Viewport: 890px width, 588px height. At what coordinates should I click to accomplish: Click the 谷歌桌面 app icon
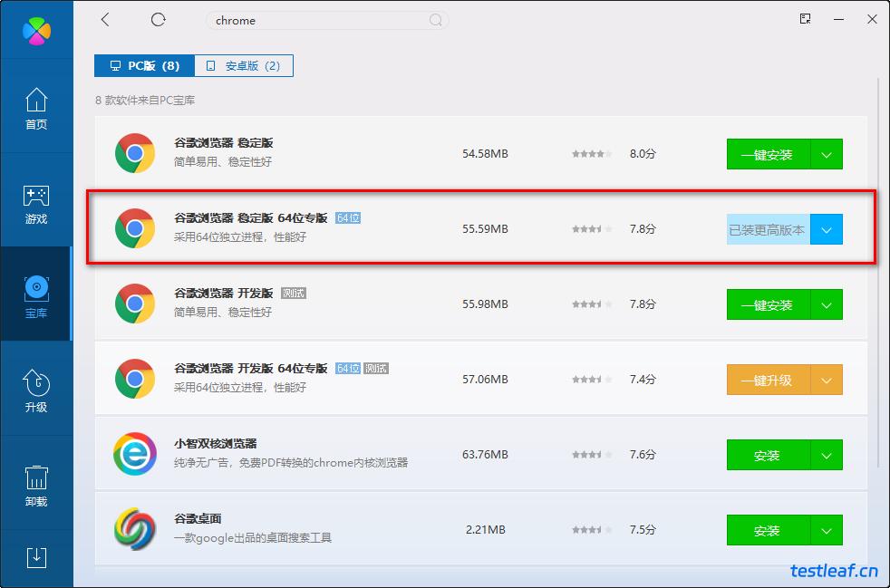coord(135,530)
